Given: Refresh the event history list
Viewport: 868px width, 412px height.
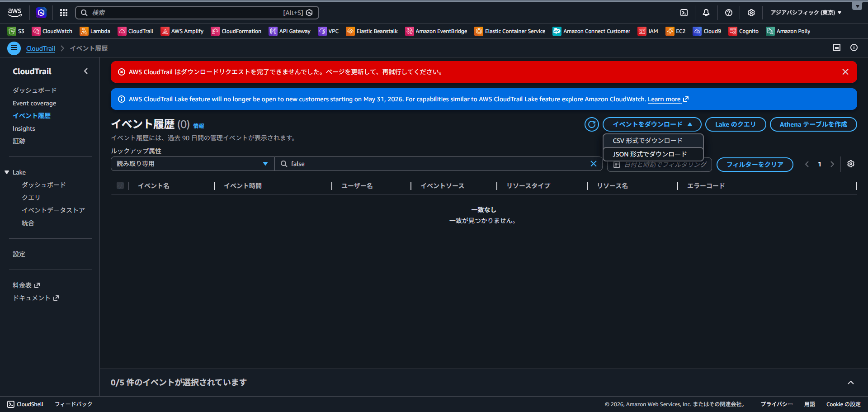Looking at the screenshot, I should pos(592,124).
